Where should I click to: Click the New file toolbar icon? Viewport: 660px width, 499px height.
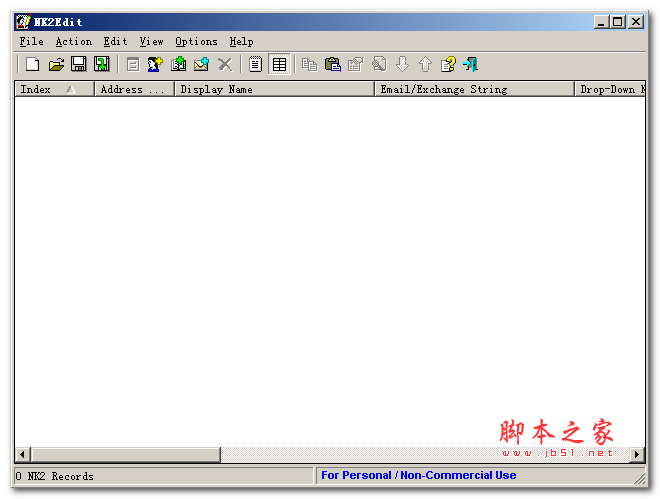(x=32, y=65)
